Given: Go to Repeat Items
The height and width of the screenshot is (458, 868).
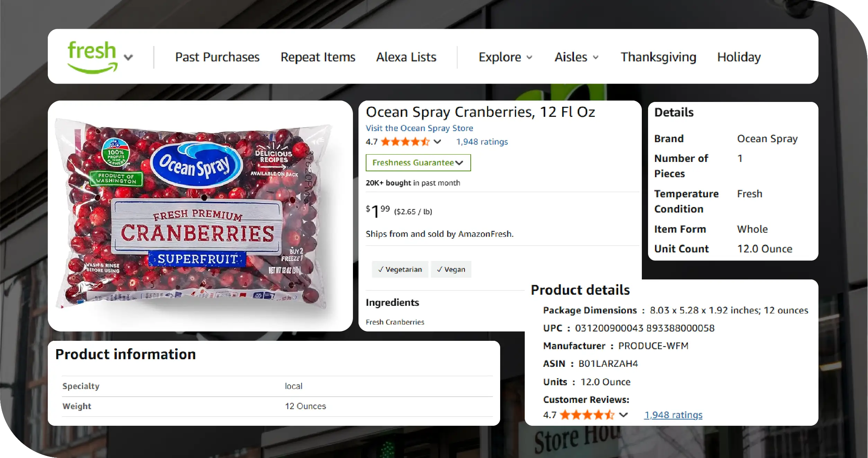Looking at the screenshot, I should (318, 57).
